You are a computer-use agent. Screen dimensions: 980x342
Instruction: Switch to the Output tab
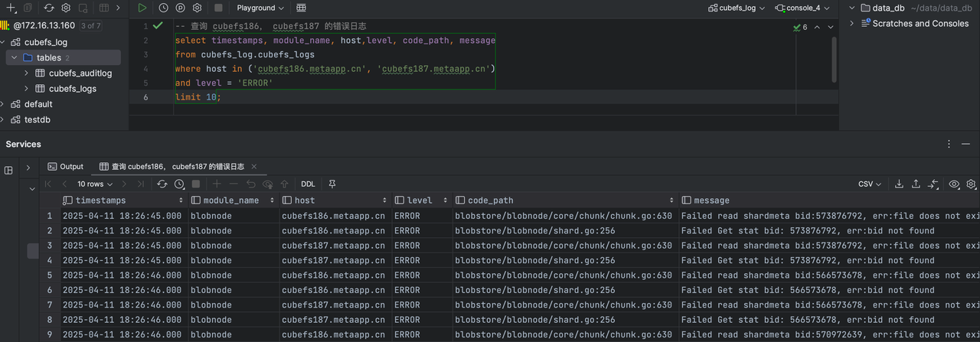[x=65, y=166]
